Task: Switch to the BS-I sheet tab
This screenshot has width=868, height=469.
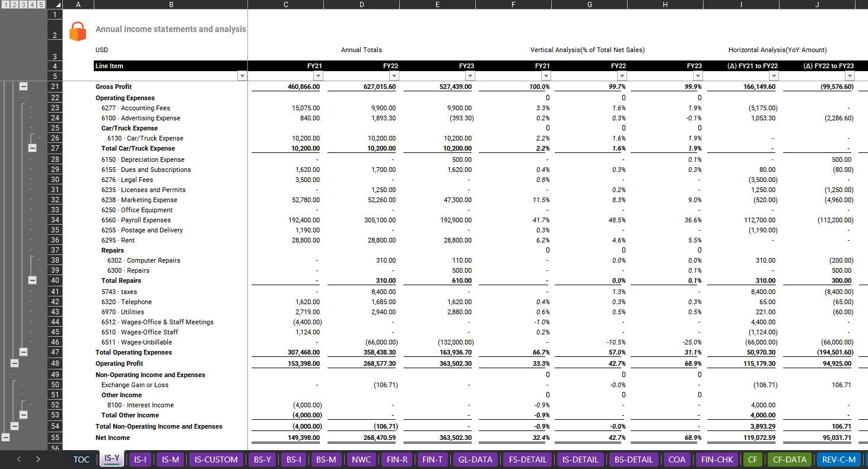Action: [x=294, y=460]
